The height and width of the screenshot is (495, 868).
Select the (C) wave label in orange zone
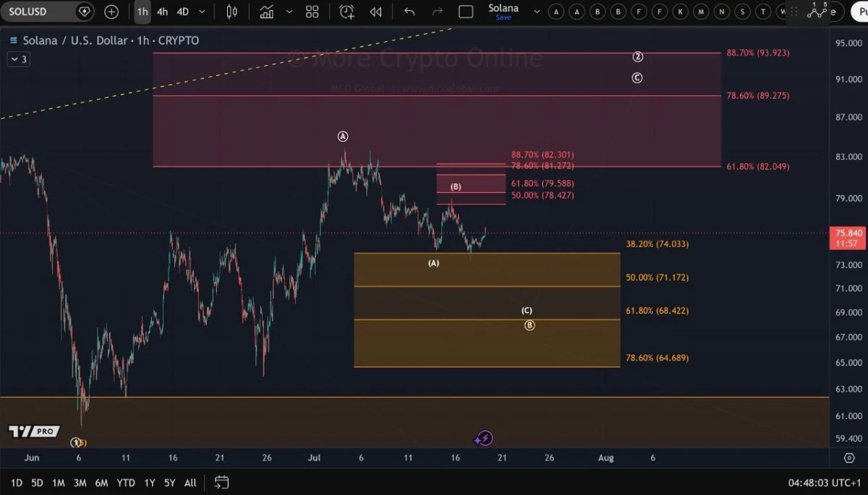pyautogui.click(x=527, y=311)
